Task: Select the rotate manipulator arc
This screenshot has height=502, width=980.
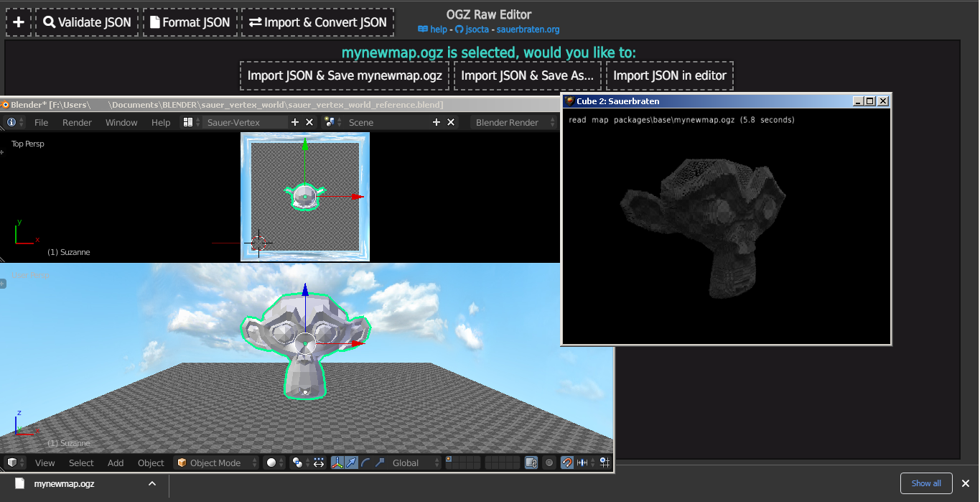Action: pyautogui.click(x=365, y=463)
